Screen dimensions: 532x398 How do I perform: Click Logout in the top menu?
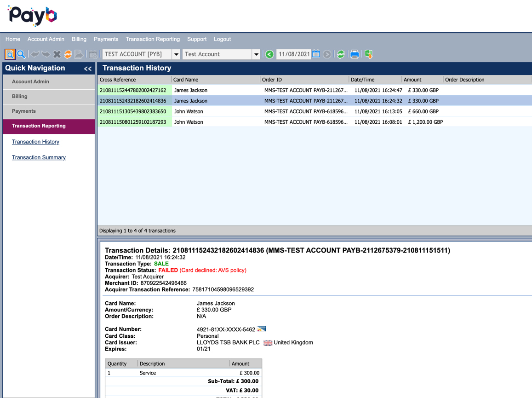click(222, 39)
